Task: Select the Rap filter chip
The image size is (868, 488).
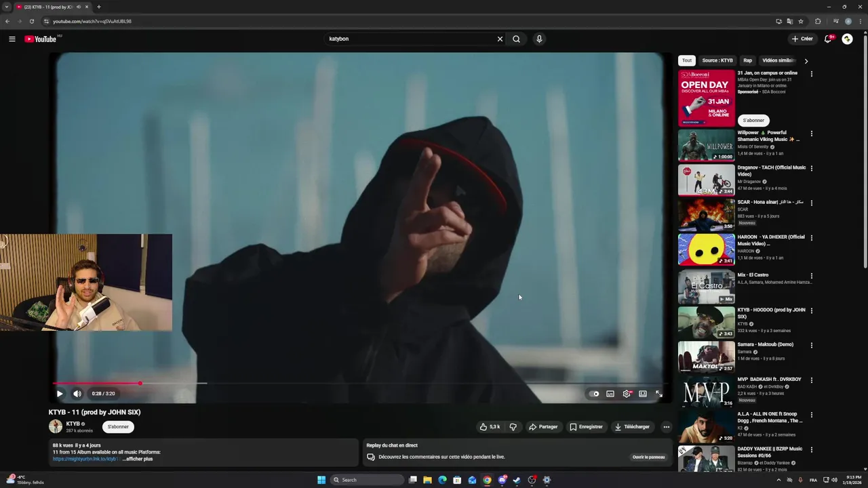Action: coord(747,60)
